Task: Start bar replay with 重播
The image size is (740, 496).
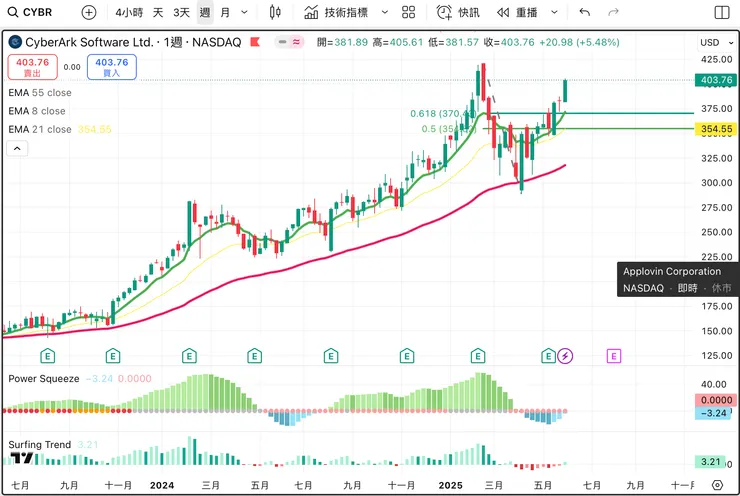Action: [x=517, y=12]
